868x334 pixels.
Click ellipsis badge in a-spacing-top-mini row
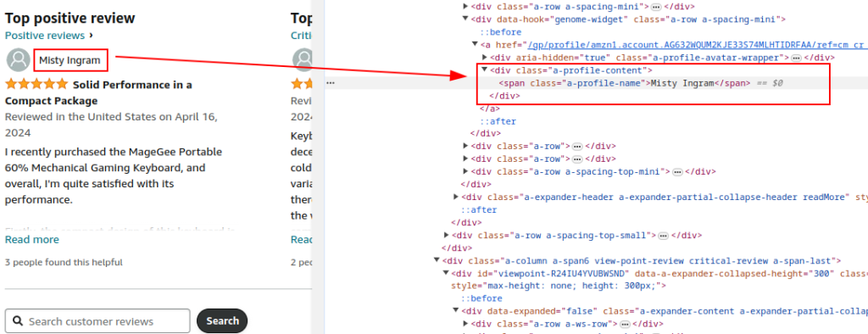(x=676, y=172)
